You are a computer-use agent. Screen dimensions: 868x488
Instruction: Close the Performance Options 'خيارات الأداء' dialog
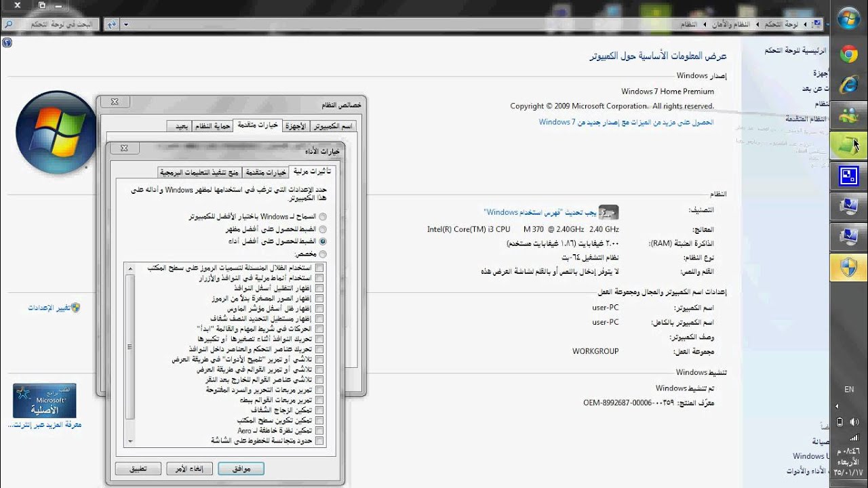tap(123, 148)
